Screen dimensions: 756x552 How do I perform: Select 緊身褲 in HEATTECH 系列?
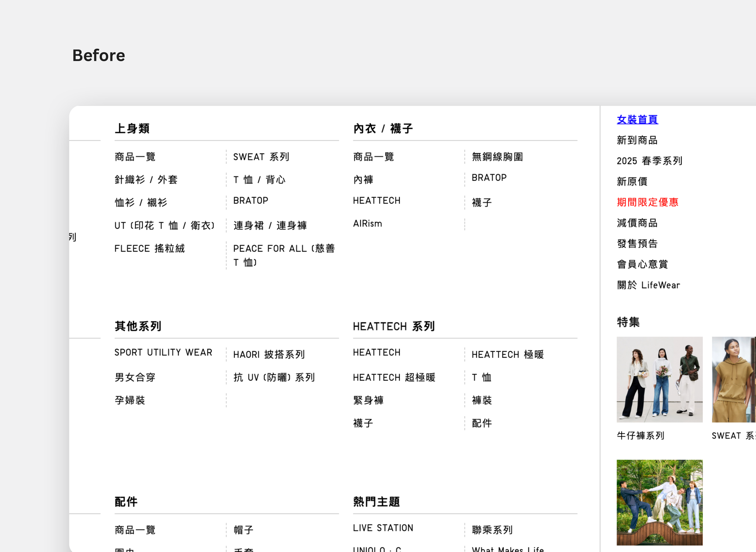coord(368,400)
